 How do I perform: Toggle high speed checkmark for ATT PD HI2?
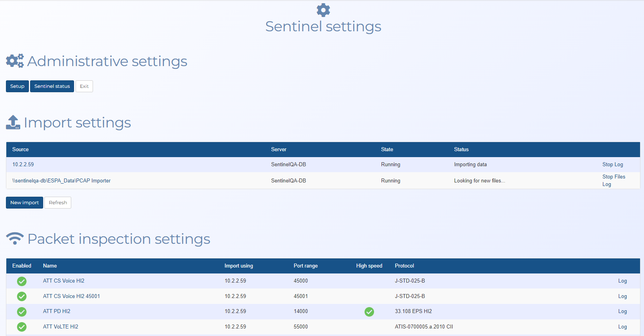pyautogui.click(x=369, y=312)
